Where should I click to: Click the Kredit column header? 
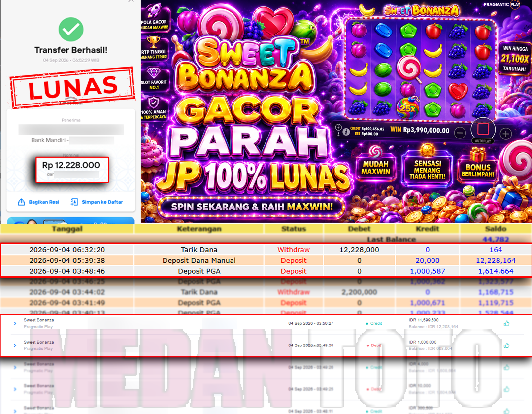point(428,229)
